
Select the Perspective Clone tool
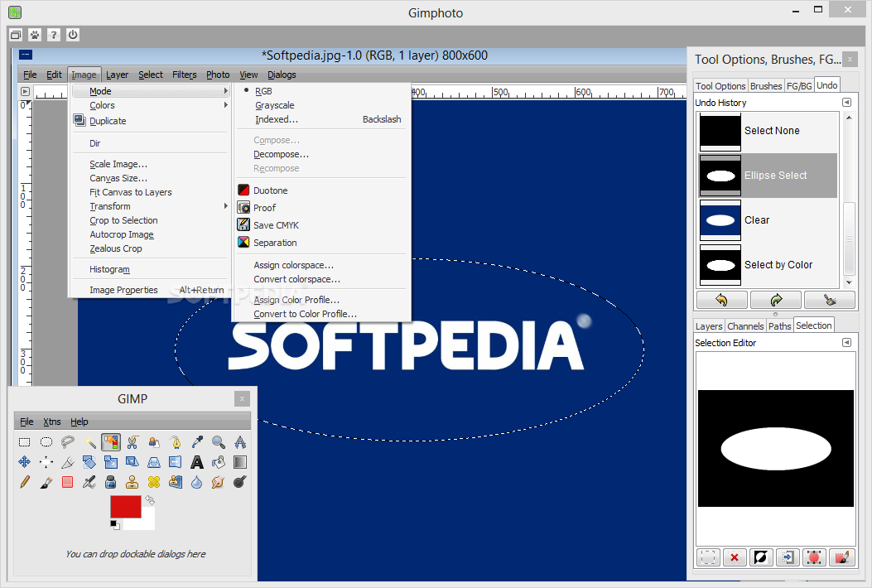[176, 482]
